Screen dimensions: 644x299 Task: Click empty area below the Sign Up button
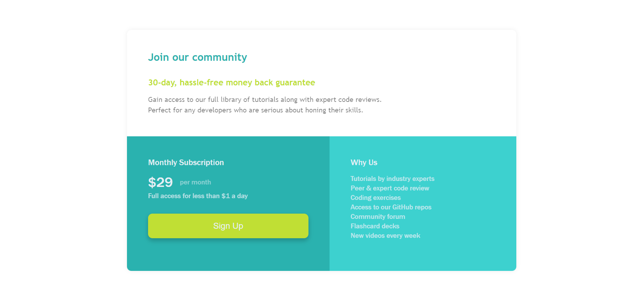click(228, 256)
